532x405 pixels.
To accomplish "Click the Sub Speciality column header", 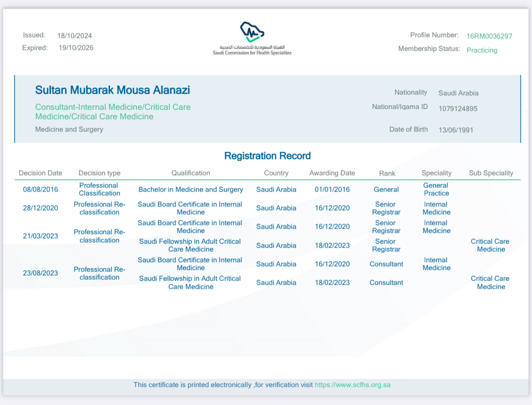I will (x=491, y=173).
